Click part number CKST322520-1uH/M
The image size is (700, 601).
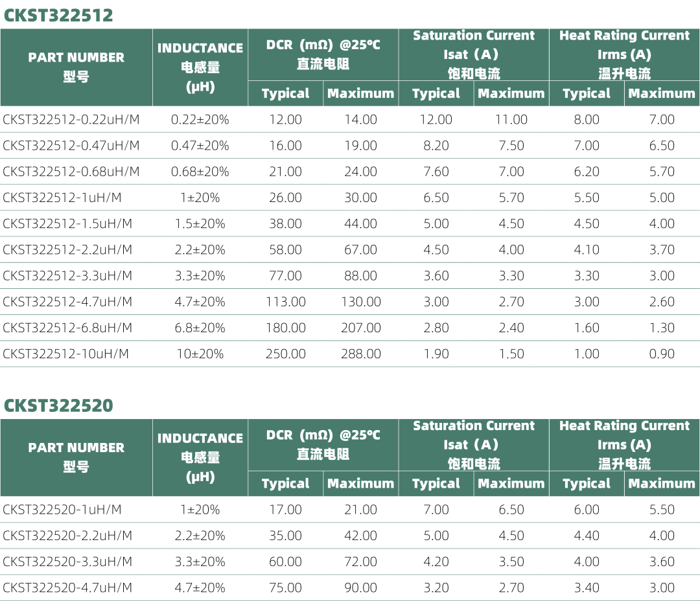[62, 510]
